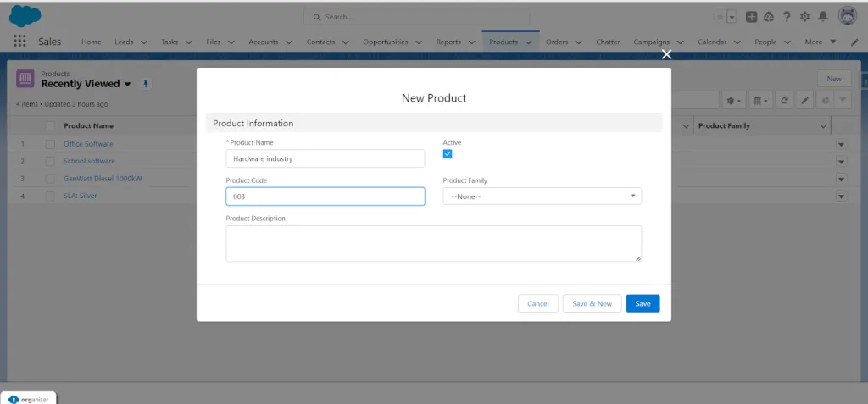Image resolution: width=868 pixels, height=404 pixels.
Task: Select the Office Software row checkbox
Action: (50, 144)
